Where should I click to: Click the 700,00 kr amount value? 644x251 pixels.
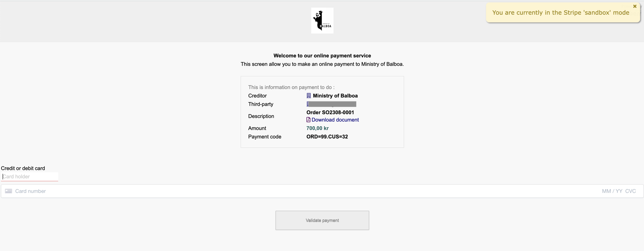coord(317,128)
